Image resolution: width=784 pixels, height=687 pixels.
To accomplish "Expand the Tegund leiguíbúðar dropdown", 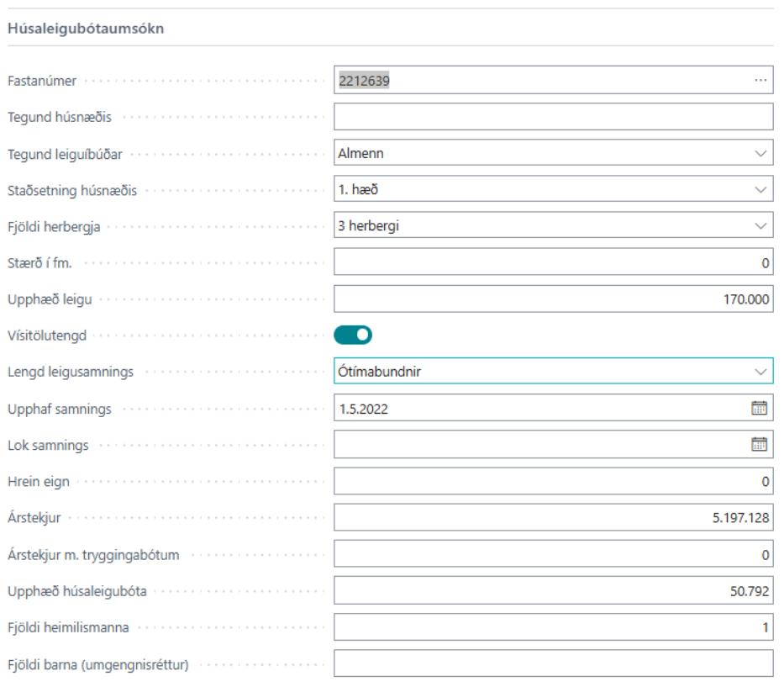I will [760, 154].
